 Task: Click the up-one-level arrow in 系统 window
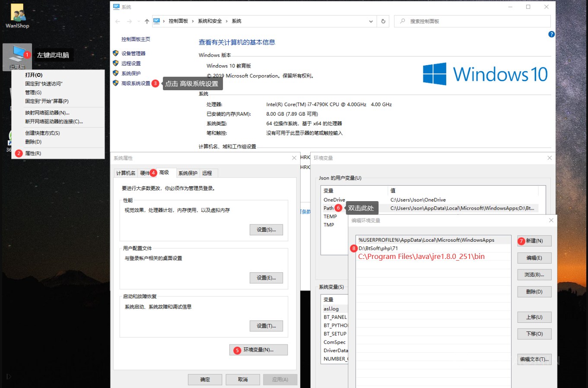[147, 21]
